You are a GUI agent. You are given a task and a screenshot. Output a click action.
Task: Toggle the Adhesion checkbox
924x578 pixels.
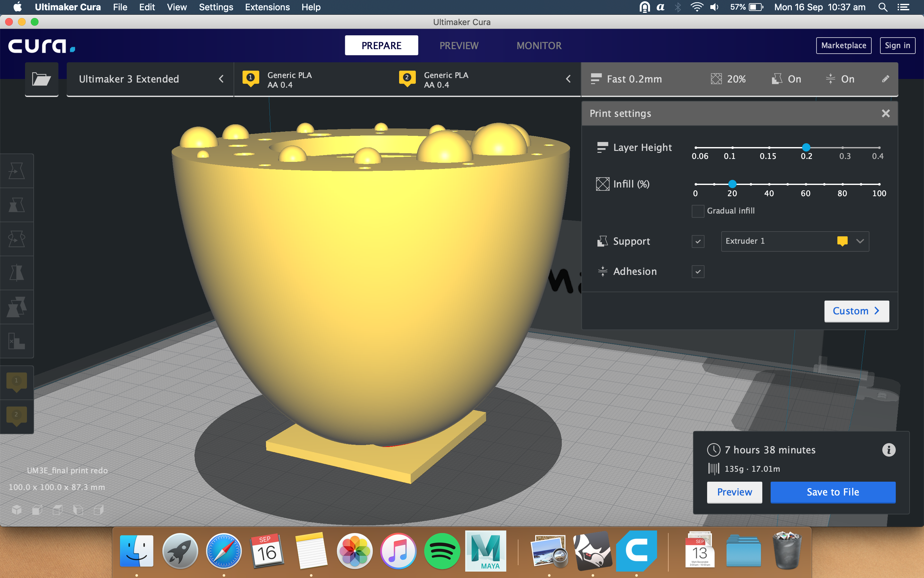697,271
